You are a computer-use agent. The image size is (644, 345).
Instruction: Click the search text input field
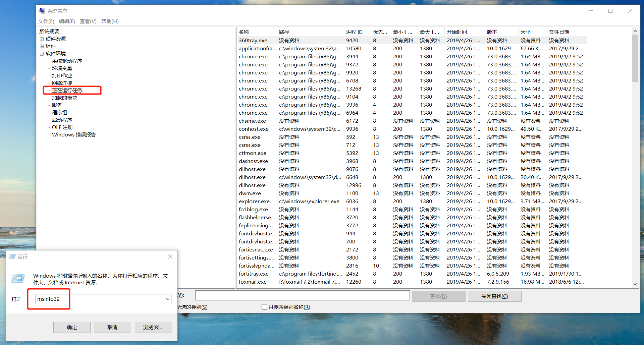303,295
